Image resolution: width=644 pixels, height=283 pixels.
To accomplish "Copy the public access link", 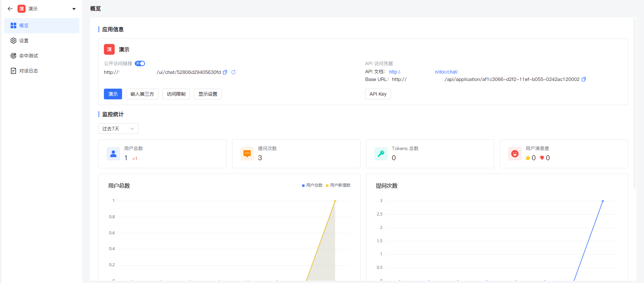I will click(225, 72).
